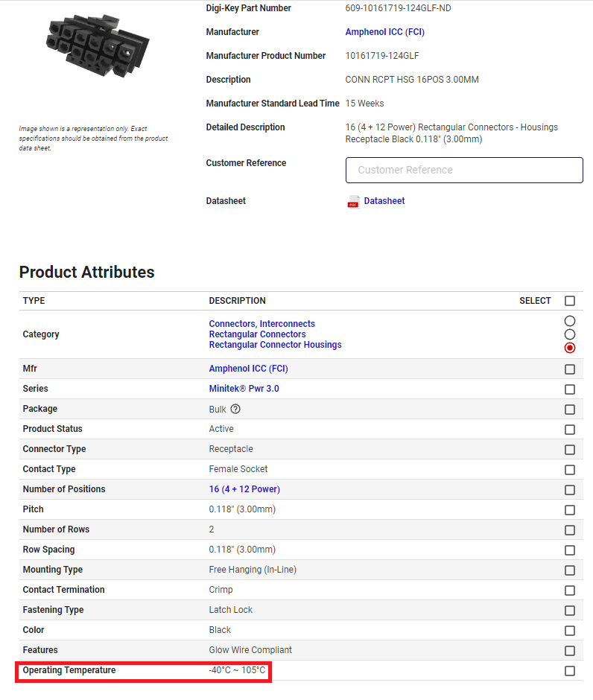
Task: Select the Rectangular Connectors radio button
Action: (x=570, y=334)
